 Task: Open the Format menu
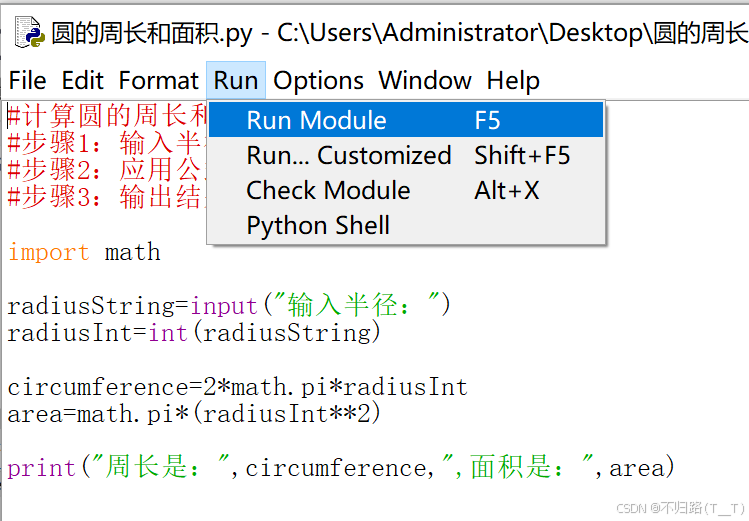click(x=158, y=80)
